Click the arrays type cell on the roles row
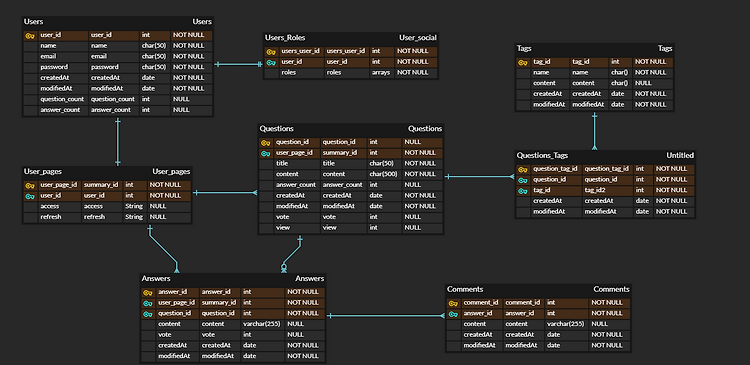 tap(382, 73)
